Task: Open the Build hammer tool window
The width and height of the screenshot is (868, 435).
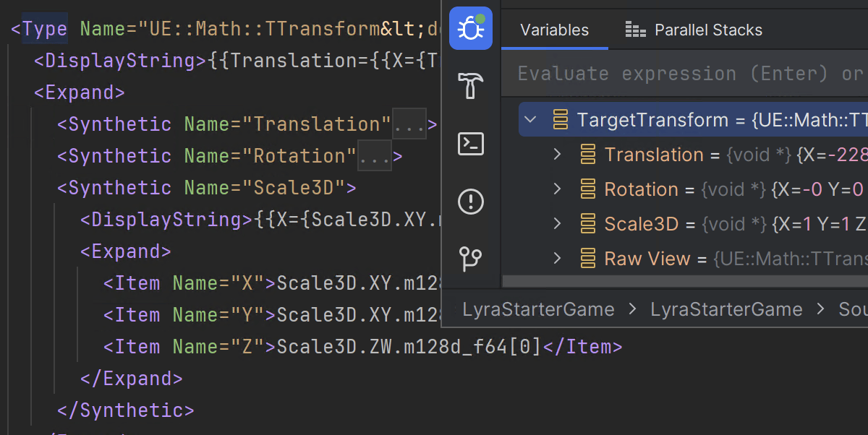Action: (x=471, y=86)
